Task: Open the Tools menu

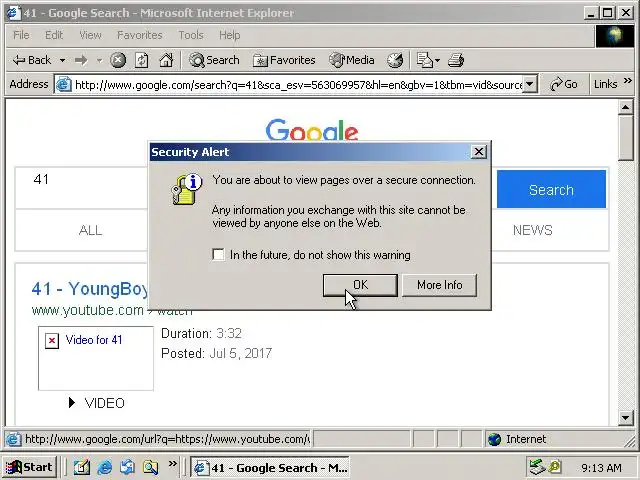Action: click(x=191, y=35)
